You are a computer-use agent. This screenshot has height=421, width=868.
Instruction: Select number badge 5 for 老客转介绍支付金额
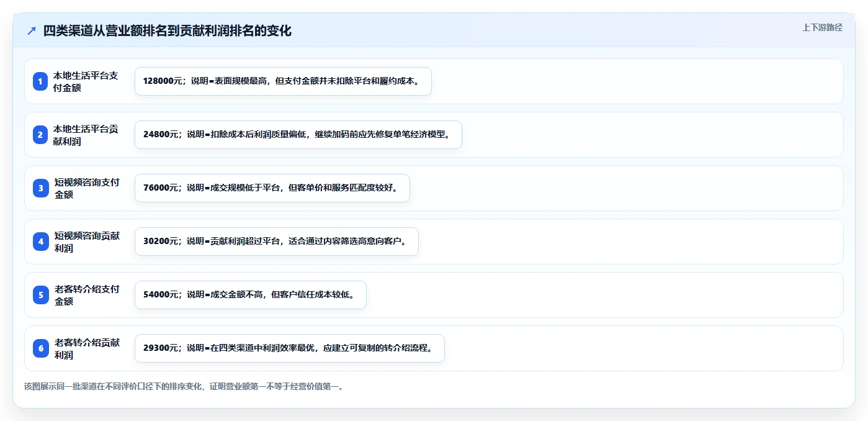[40, 295]
